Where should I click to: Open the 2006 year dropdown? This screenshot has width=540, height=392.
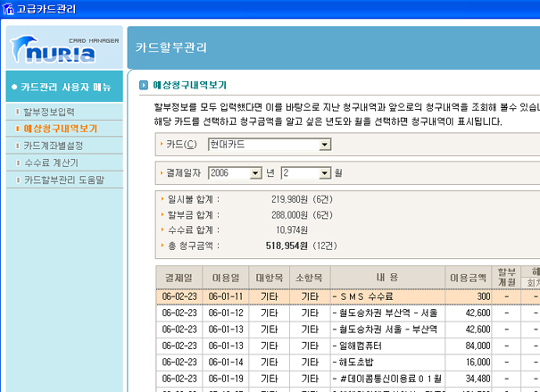256,172
